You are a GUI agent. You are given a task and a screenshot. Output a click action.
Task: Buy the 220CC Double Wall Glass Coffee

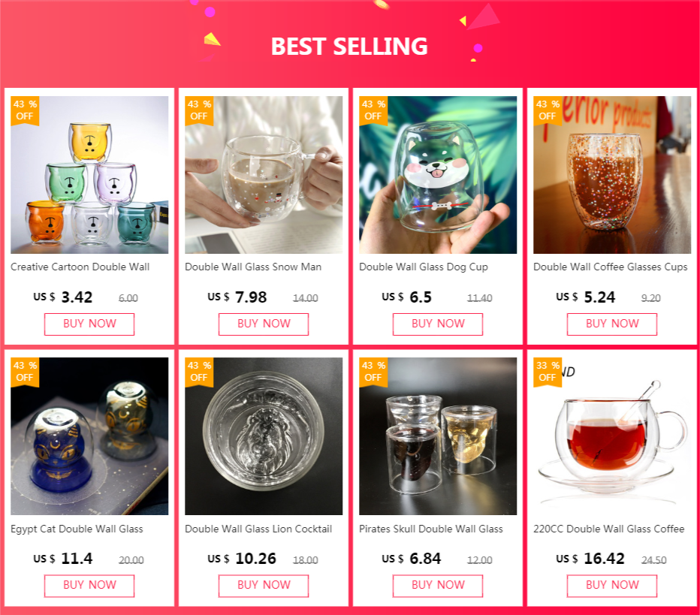pos(612,585)
